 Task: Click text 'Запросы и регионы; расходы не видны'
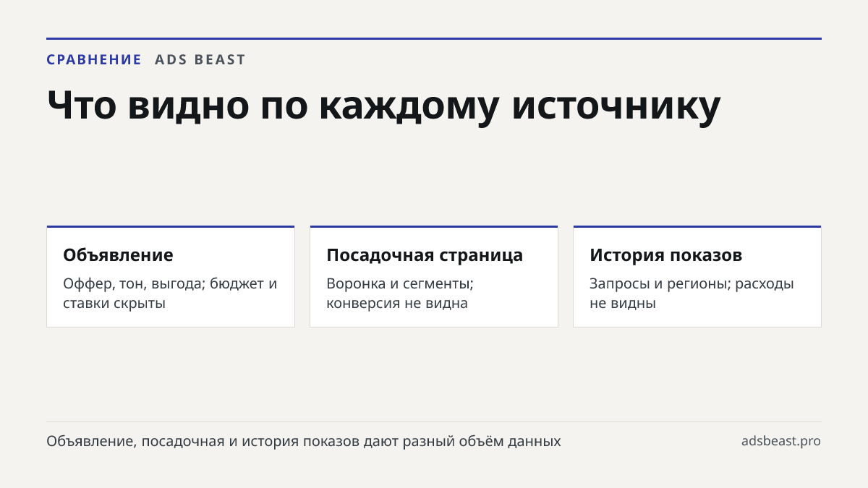(692, 293)
